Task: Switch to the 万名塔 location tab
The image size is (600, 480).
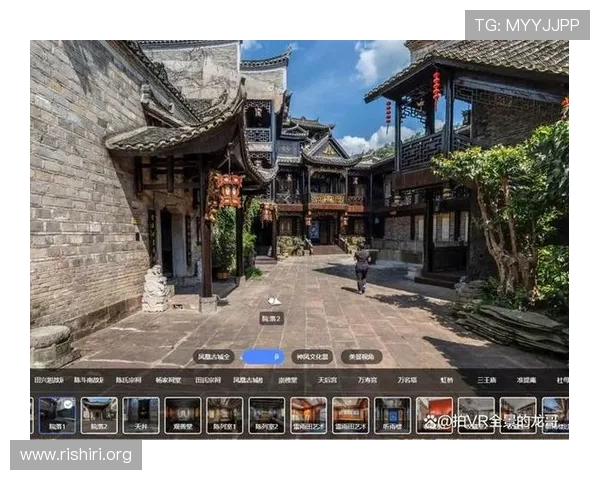Action: pyautogui.click(x=407, y=380)
